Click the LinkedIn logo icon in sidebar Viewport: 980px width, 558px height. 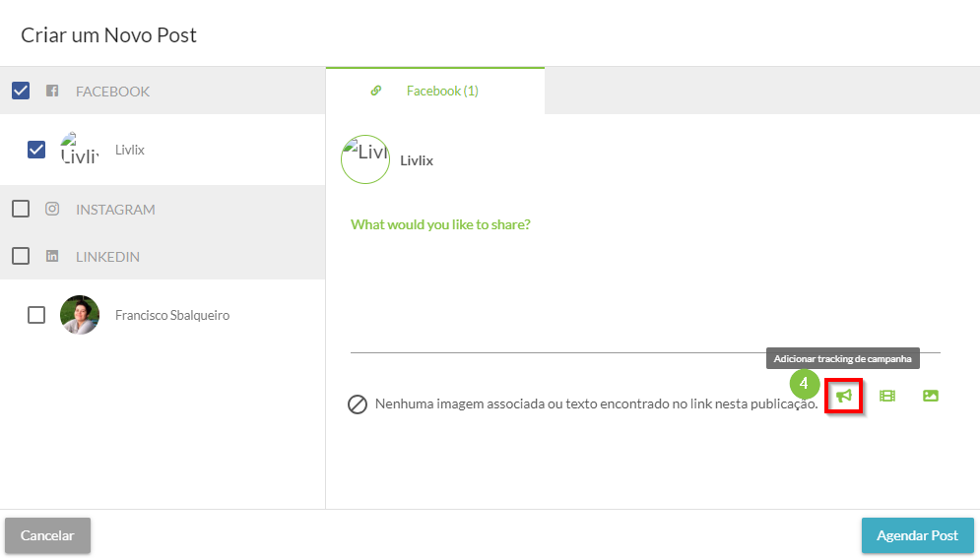pos(52,256)
